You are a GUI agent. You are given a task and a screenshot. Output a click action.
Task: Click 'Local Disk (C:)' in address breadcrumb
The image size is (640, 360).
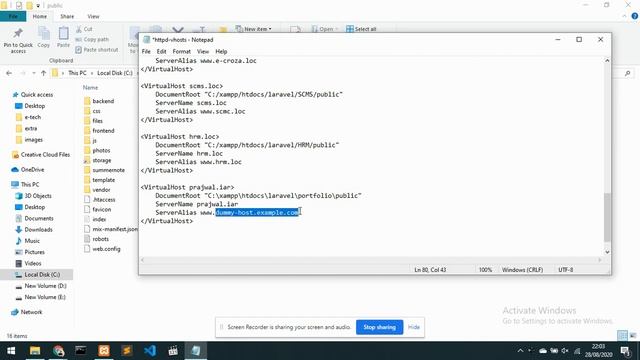(x=115, y=73)
